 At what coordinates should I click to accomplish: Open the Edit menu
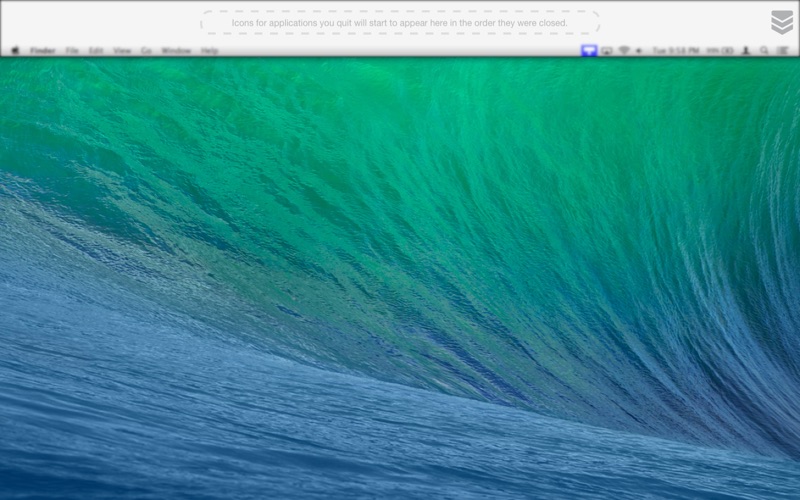pyautogui.click(x=96, y=51)
